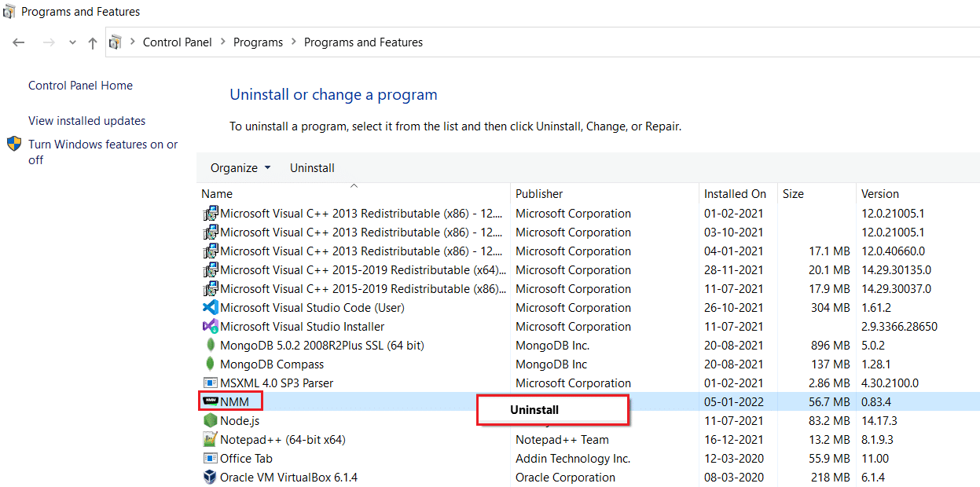980x487 pixels.
Task: Click version 2.9.3366.28650 cell
Action: pos(899,326)
